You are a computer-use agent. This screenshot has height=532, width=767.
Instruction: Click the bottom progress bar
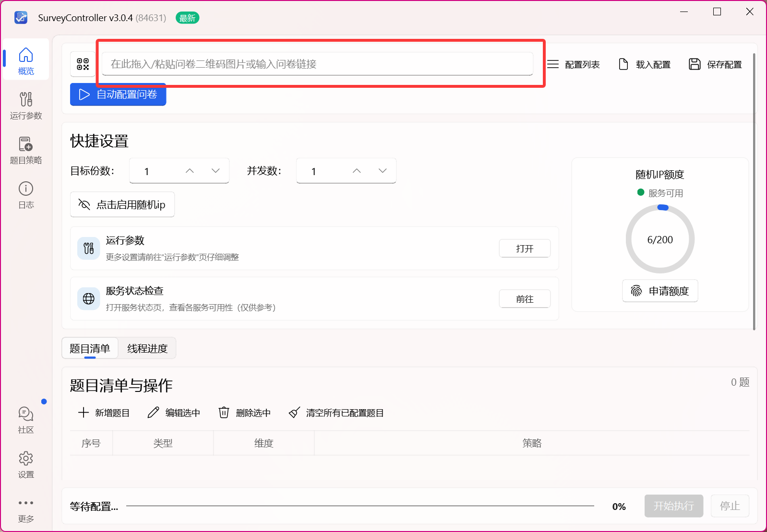pyautogui.click(x=360, y=506)
